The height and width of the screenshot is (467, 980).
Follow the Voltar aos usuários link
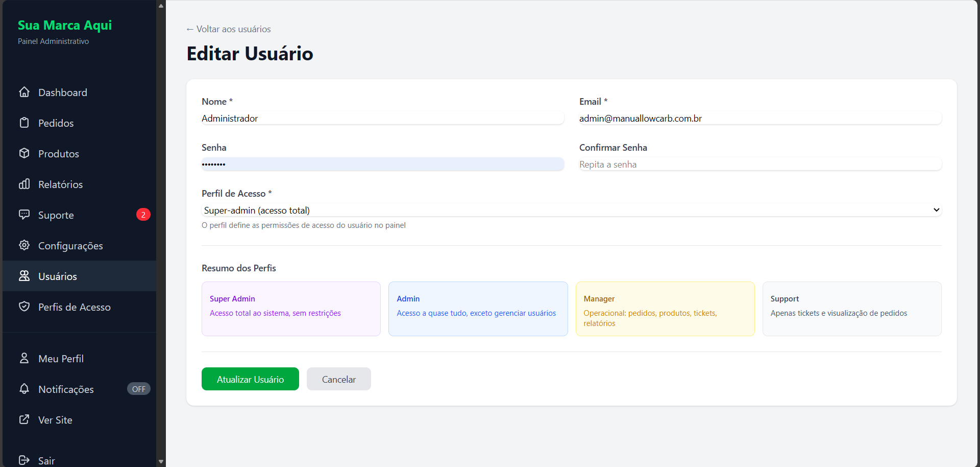coord(229,29)
